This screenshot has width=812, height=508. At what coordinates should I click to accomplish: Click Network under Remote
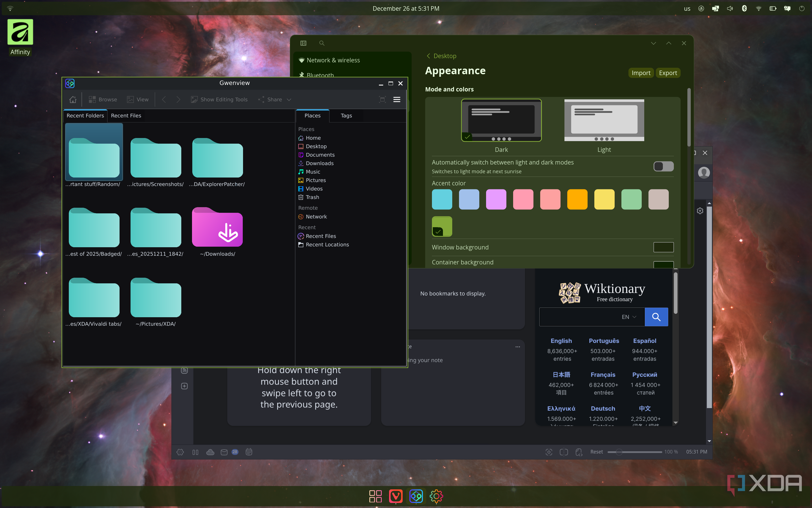(316, 217)
